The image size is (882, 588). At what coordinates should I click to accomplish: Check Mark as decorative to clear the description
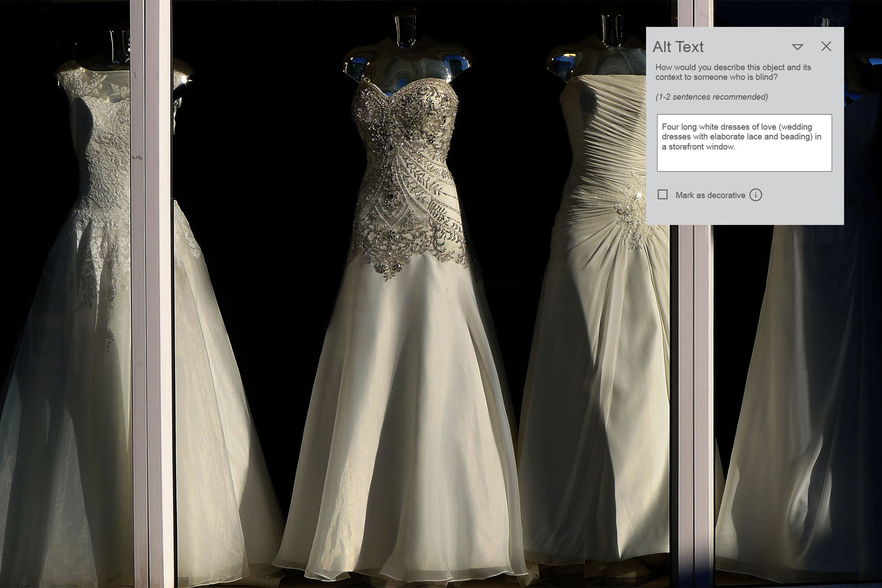662,195
